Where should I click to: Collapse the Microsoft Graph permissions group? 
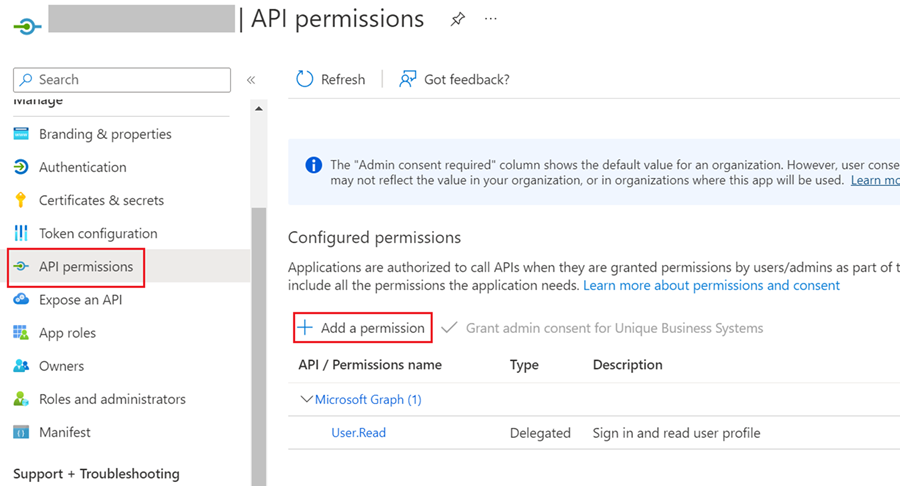point(307,400)
